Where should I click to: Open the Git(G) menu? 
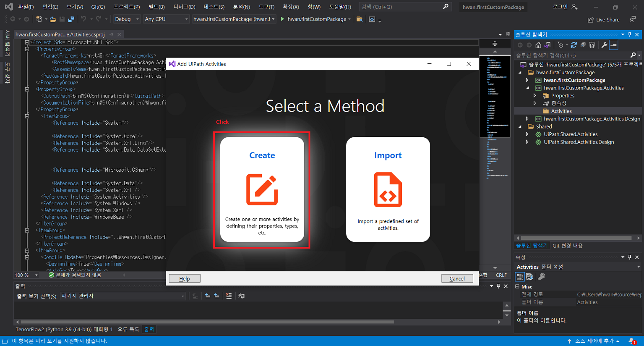click(98, 7)
